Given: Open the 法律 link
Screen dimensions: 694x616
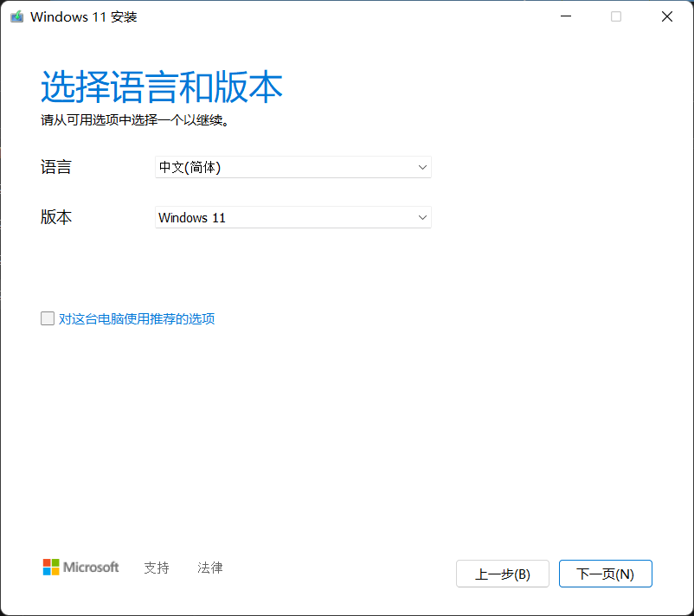Looking at the screenshot, I should pos(209,568).
